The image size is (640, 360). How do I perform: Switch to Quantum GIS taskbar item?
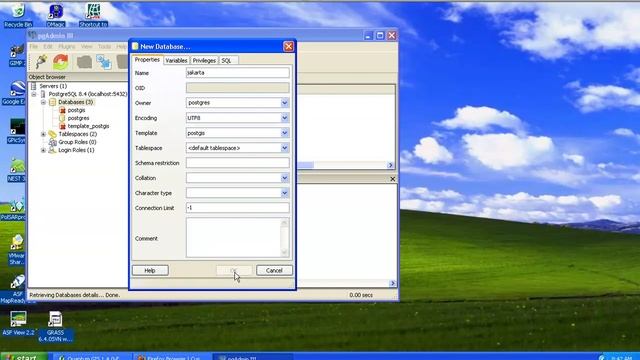91,358
